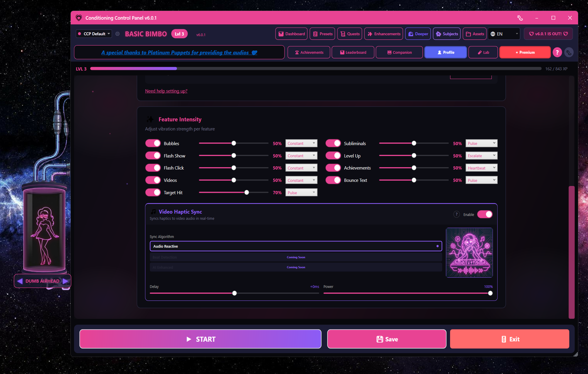The image size is (588, 374).
Task: Open the Quests tab
Action: 350,34
